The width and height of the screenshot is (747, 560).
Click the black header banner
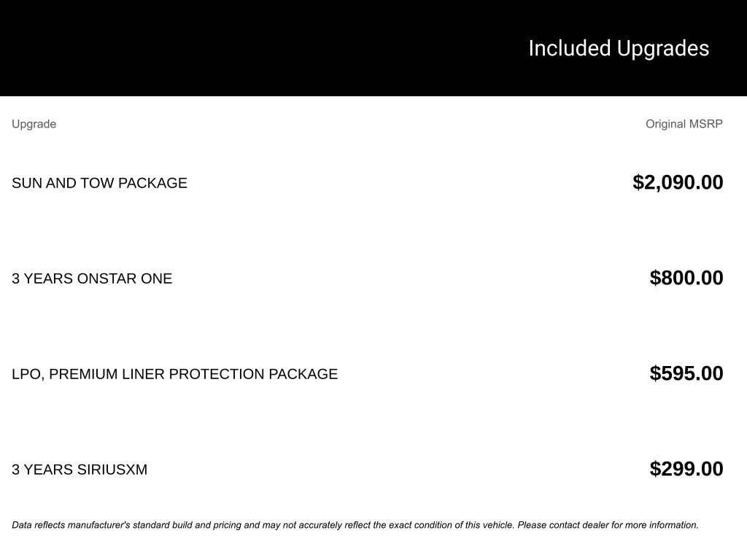373,47
